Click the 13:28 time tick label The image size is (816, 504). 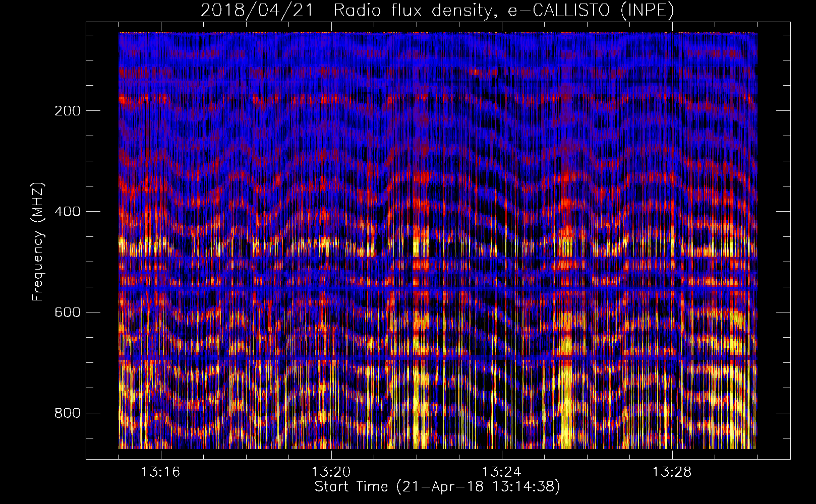[x=672, y=472]
